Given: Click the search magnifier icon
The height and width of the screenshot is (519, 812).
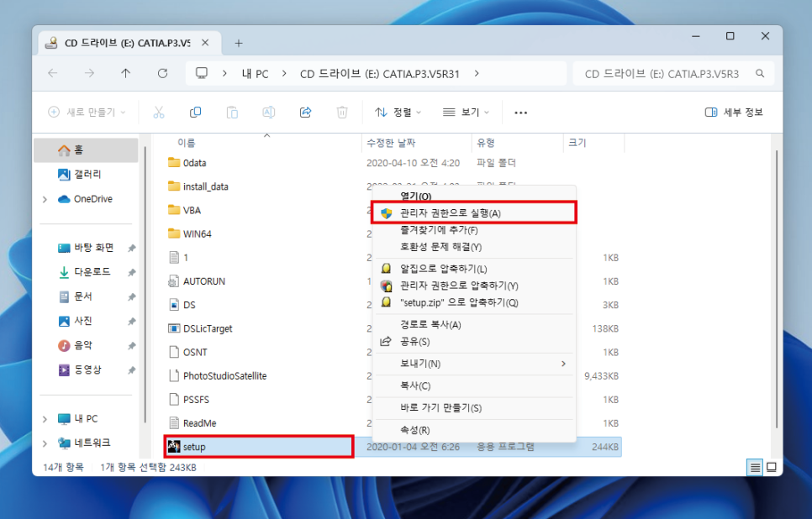Looking at the screenshot, I should (760, 73).
